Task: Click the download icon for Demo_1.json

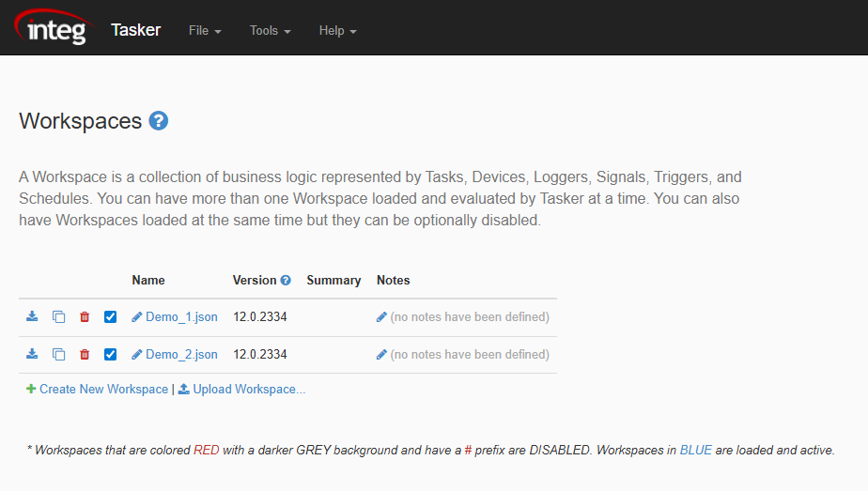Action: click(x=32, y=317)
